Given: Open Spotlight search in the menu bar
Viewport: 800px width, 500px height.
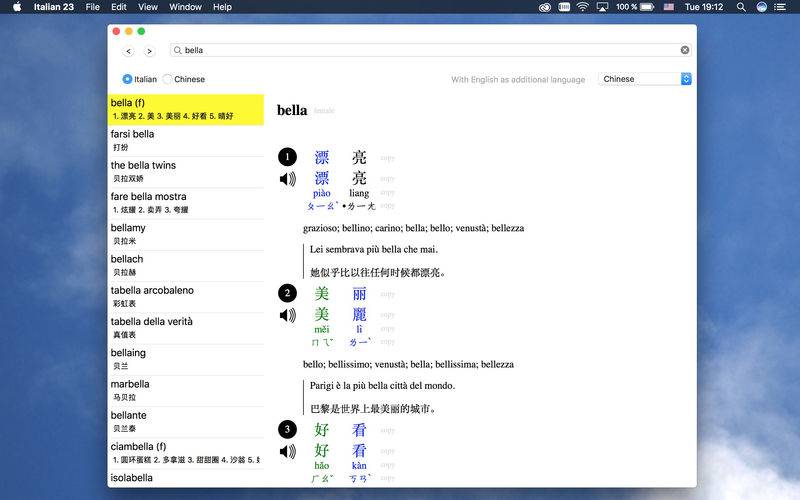Looking at the screenshot, I should [740, 7].
